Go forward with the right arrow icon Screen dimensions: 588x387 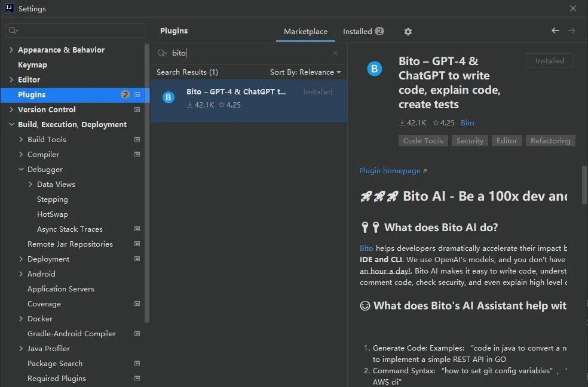[x=571, y=30]
